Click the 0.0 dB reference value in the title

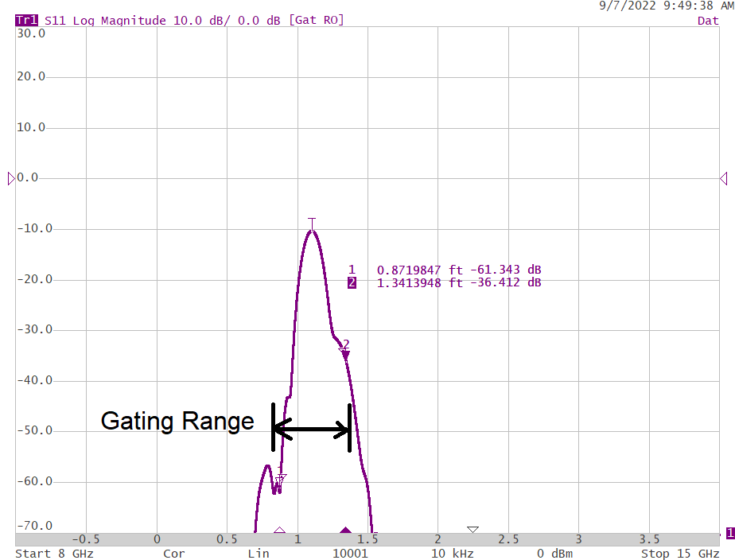(259, 21)
